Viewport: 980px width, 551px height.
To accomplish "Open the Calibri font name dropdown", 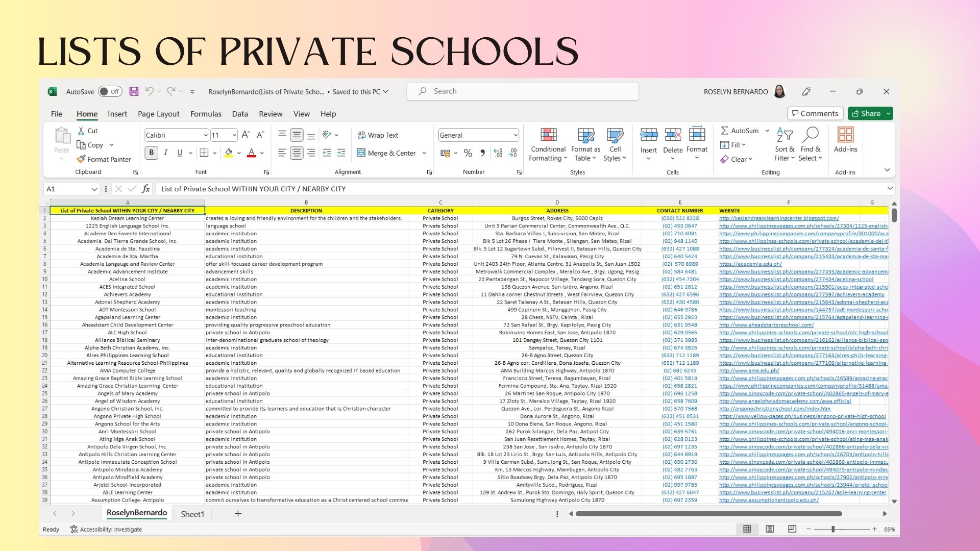I will click(x=206, y=135).
